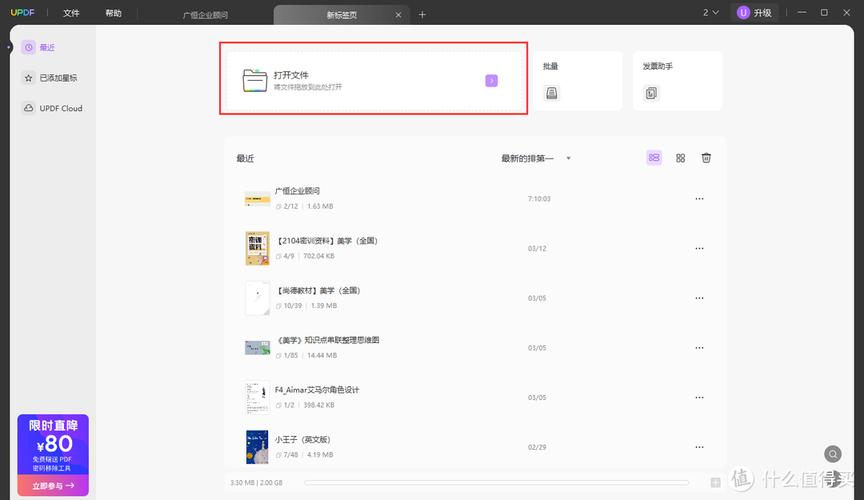Viewport: 864px width, 500px height.
Task: Click the 升级 upgrade button
Action: [x=754, y=12]
